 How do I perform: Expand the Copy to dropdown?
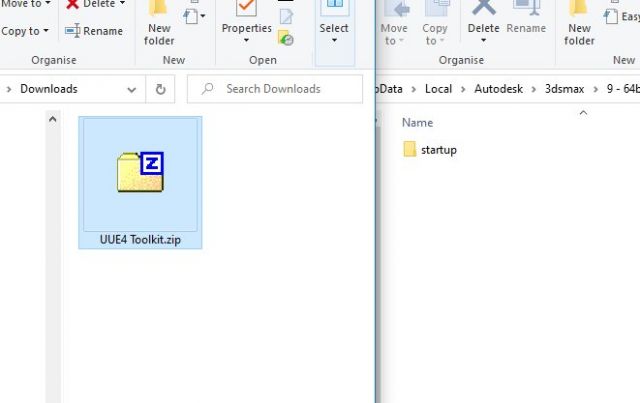point(46,31)
